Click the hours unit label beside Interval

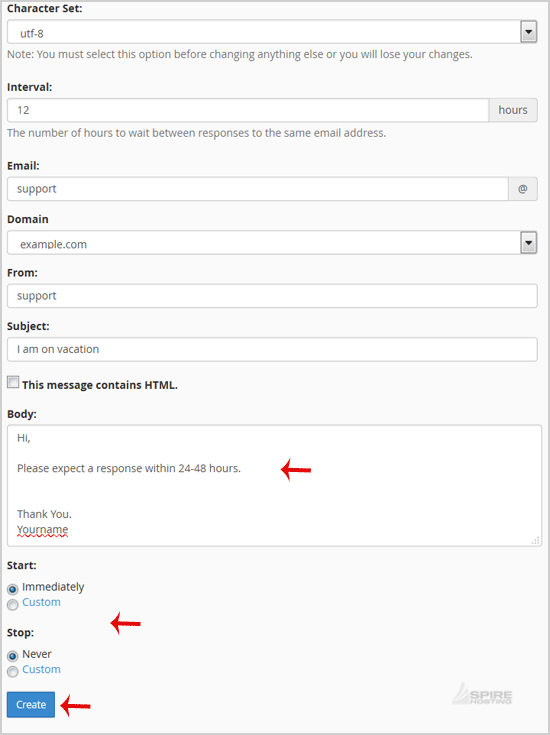513,110
